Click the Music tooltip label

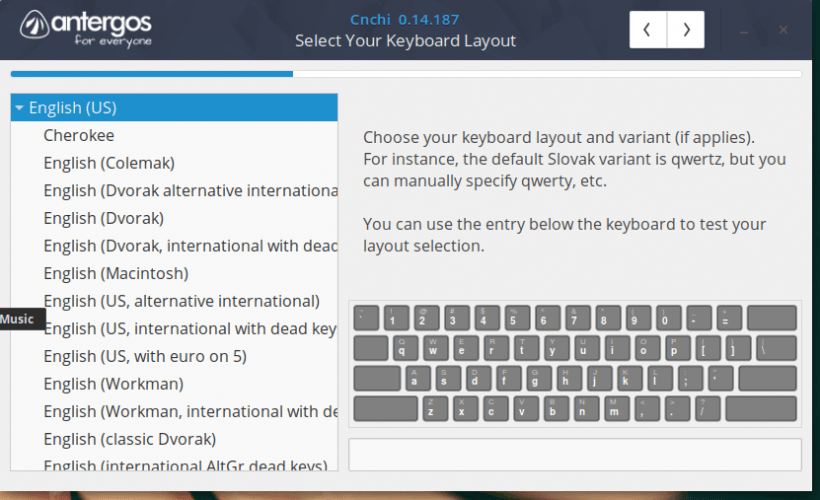click(17, 320)
